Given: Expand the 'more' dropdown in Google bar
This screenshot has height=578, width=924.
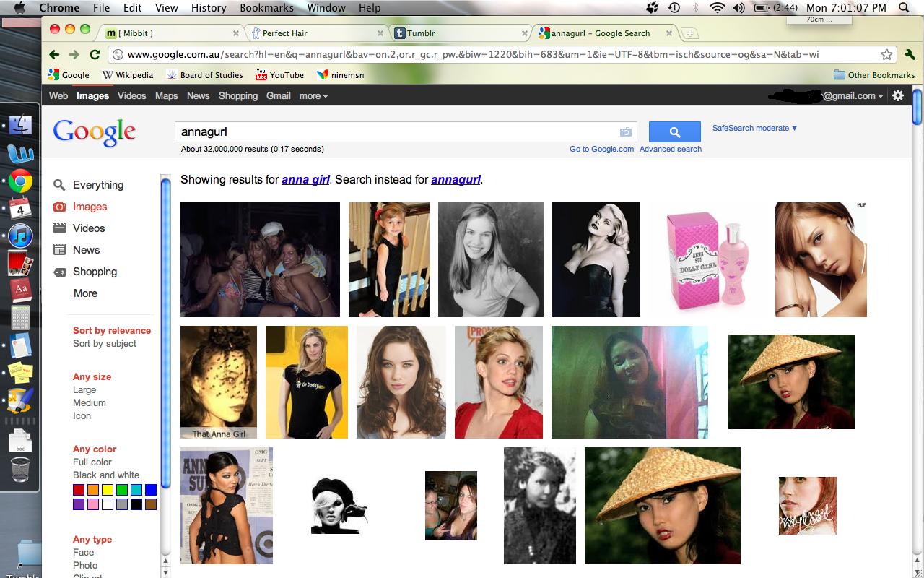Looking at the screenshot, I should (x=313, y=95).
